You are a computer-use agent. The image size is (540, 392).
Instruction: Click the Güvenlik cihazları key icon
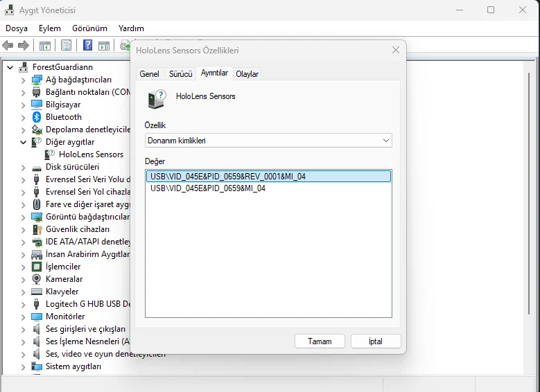(x=37, y=229)
